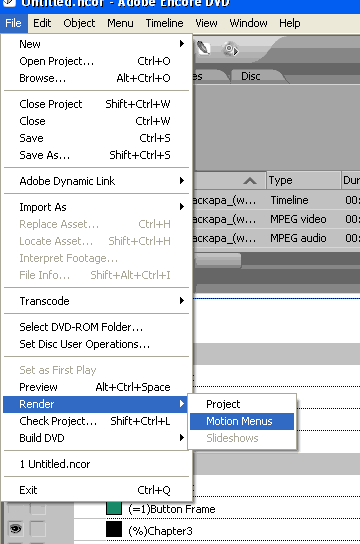Select the (%)Chapter3 layer
The height and width of the screenshot is (544, 360).
click(x=160, y=531)
